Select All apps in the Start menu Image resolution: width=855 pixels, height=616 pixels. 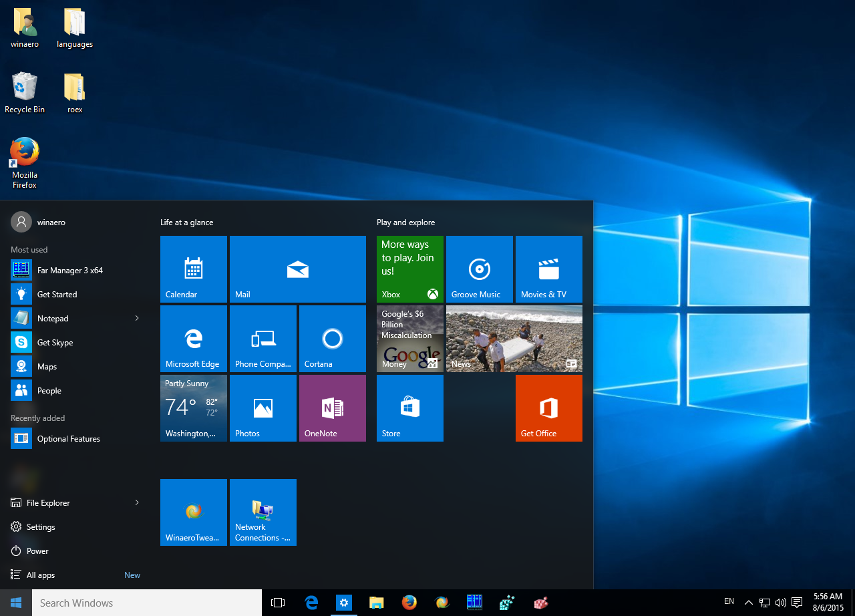coord(39,575)
